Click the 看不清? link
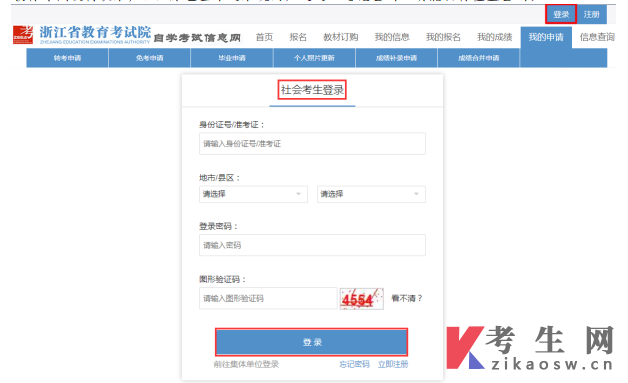Image resolution: width=628 pixels, height=383 pixels. [x=407, y=298]
